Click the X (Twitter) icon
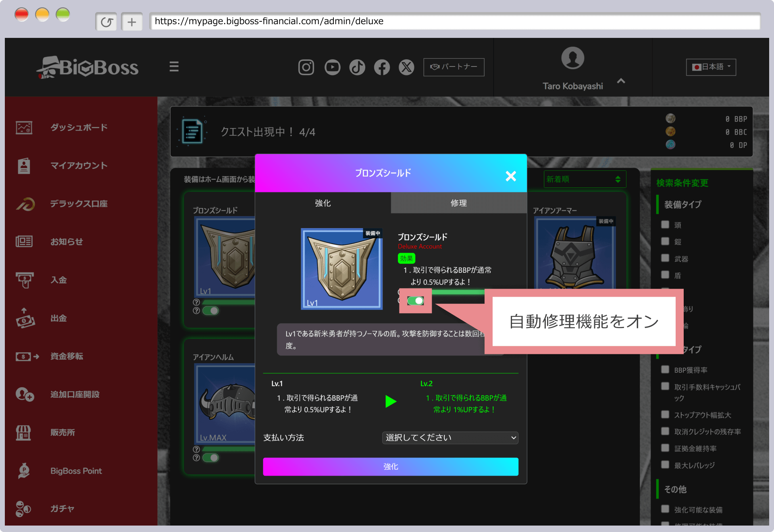The image size is (774, 532). [406, 67]
